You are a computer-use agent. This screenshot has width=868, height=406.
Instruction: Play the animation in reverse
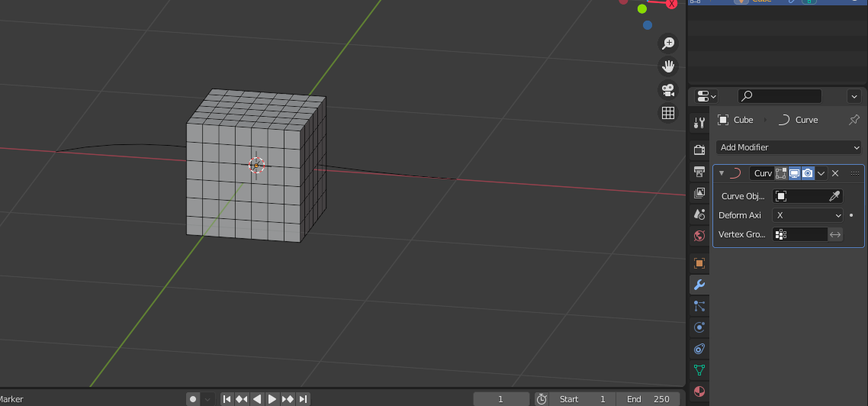[257, 399]
